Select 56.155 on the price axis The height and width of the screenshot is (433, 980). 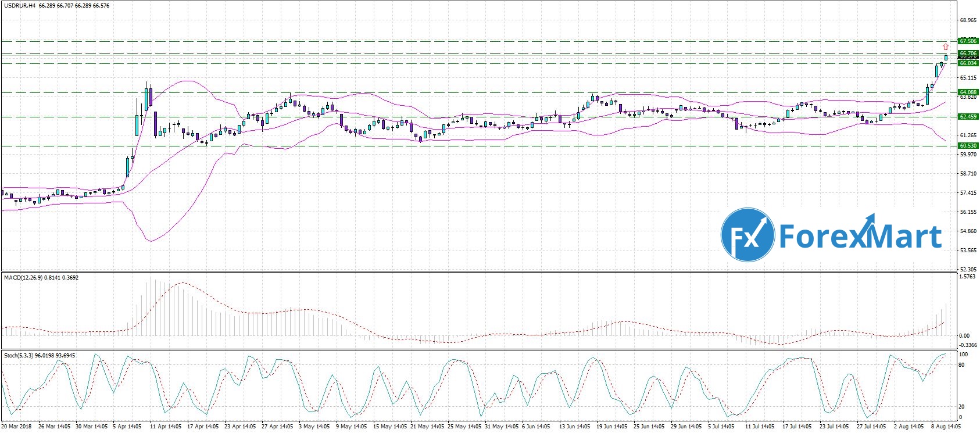[968, 212]
